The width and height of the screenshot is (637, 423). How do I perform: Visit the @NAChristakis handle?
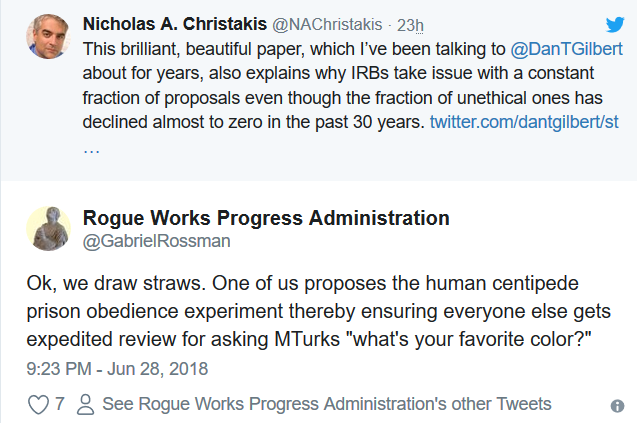click(x=309, y=24)
